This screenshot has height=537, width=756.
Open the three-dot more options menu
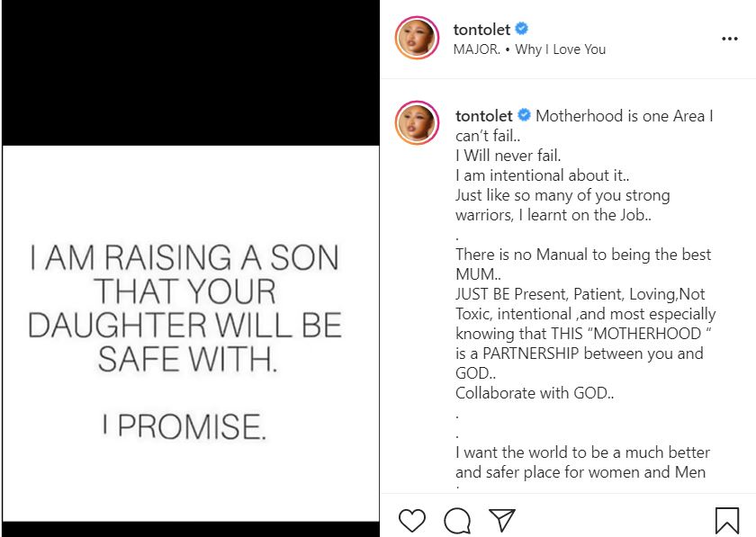729,40
